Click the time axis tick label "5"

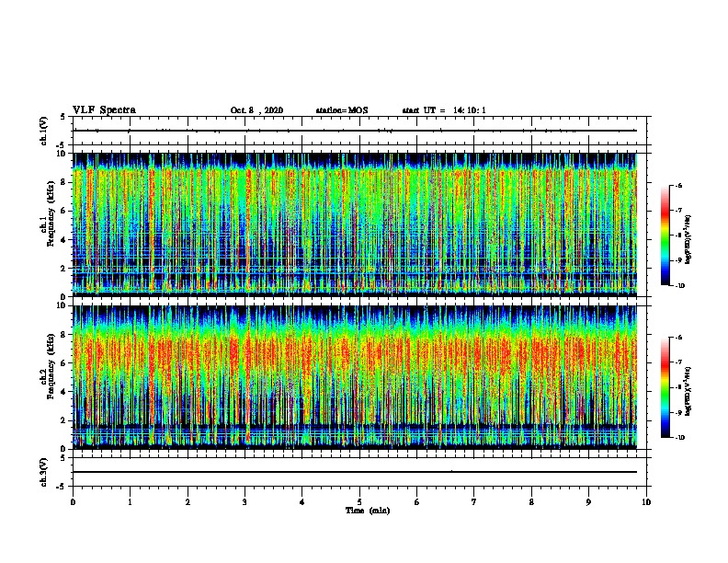[x=359, y=502]
